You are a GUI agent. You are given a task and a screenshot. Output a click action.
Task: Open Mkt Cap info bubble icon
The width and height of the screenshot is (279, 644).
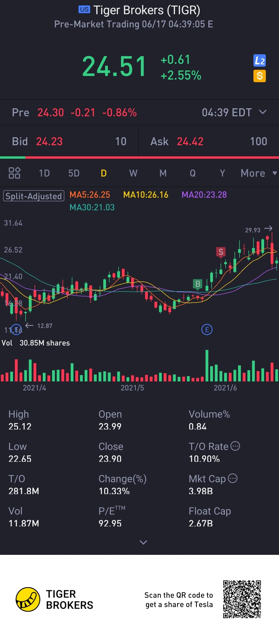[x=233, y=478]
